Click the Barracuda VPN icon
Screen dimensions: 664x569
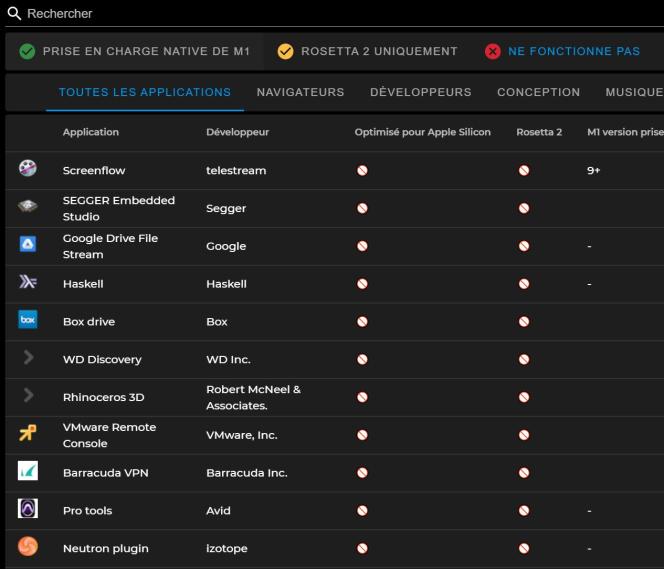click(x=28, y=472)
